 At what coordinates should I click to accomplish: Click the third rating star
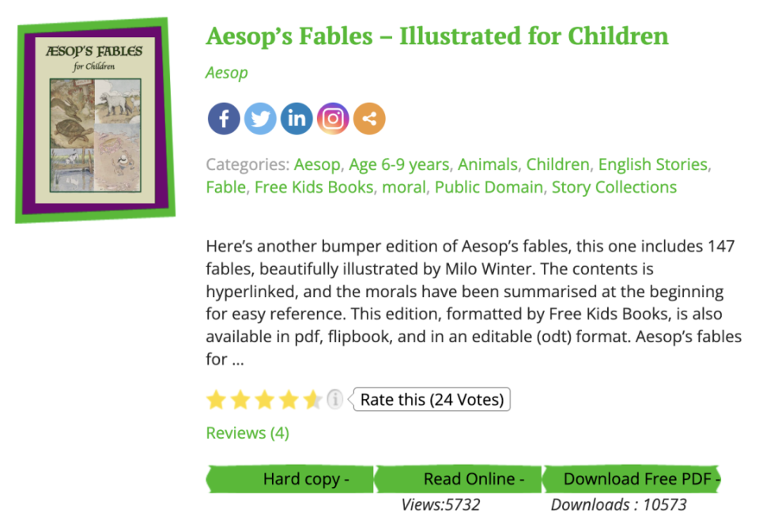tap(265, 400)
